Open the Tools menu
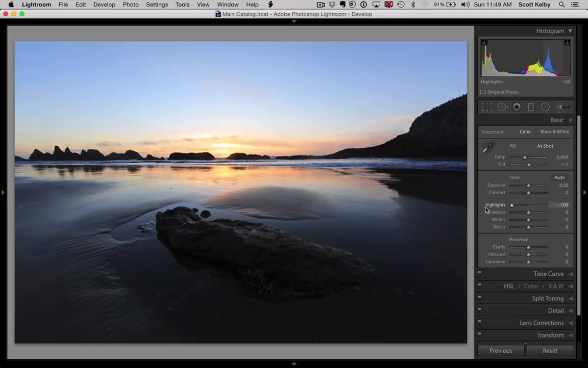The height and width of the screenshot is (368, 588). tap(183, 4)
